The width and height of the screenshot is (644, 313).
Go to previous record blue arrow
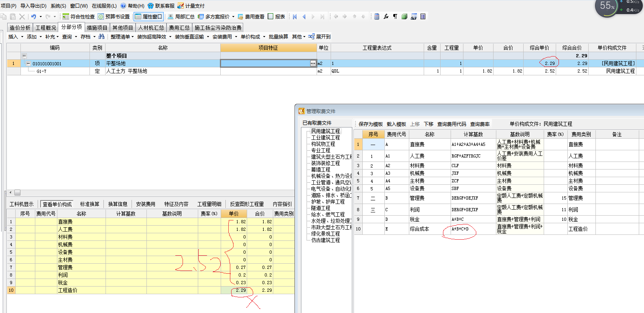click(304, 16)
